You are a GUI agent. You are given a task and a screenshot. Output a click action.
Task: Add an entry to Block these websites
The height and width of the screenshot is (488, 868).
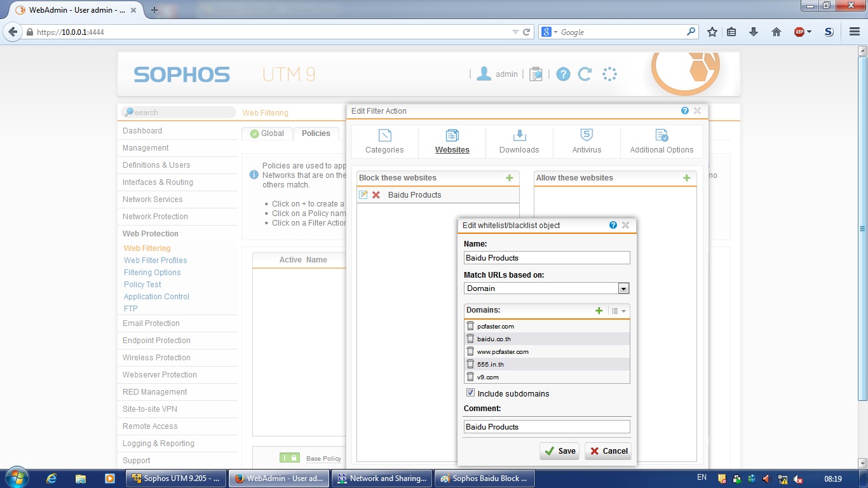coord(509,178)
